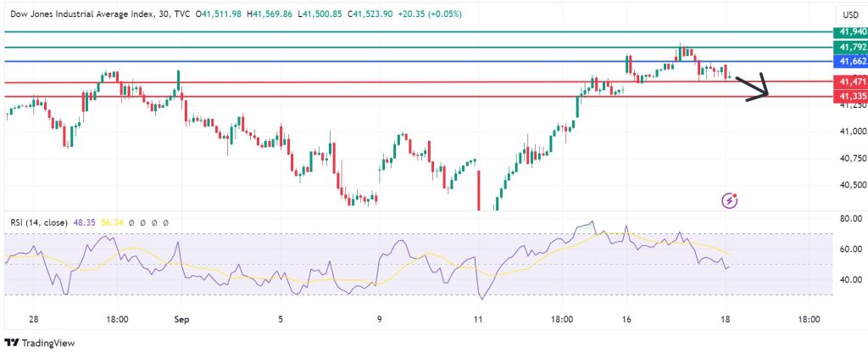Viewport: 868px width, 353px height.
Task: Select the green 41,792 price label
Action: (x=851, y=48)
